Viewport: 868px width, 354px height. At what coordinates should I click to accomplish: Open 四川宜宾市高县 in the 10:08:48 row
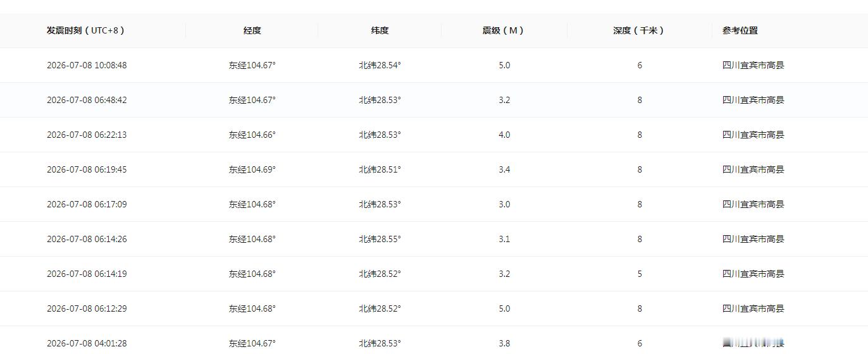[753, 65]
